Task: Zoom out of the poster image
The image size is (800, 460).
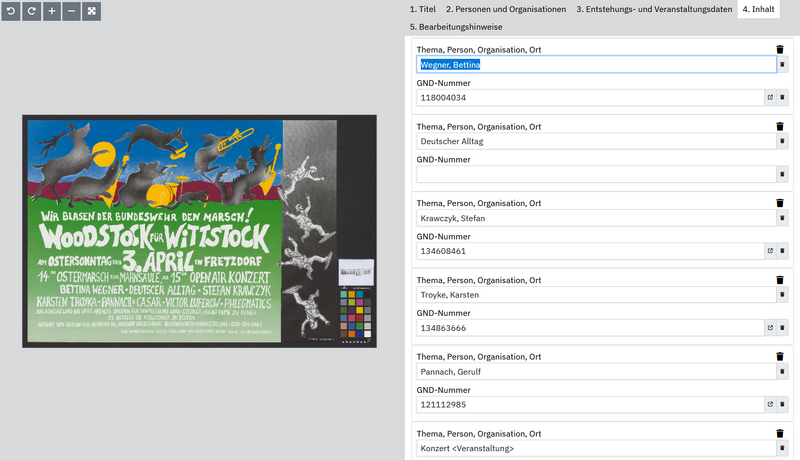Action: (71, 11)
